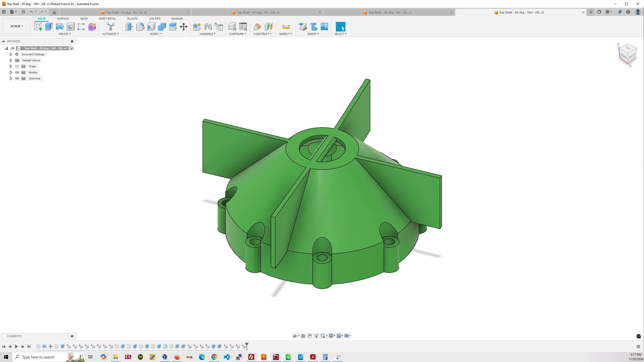Screen dimensions: 644x362
Task: Open the timeline settings gear
Action: click(638, 347)
